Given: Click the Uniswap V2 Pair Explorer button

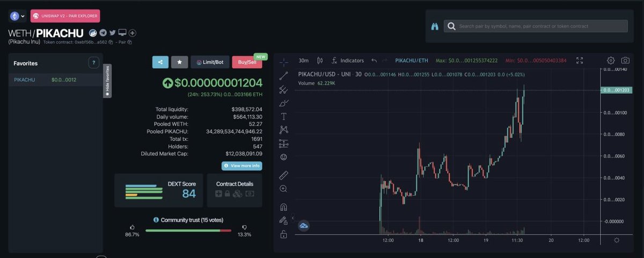Looking at the screenshot, I should (x=65, y=16).
